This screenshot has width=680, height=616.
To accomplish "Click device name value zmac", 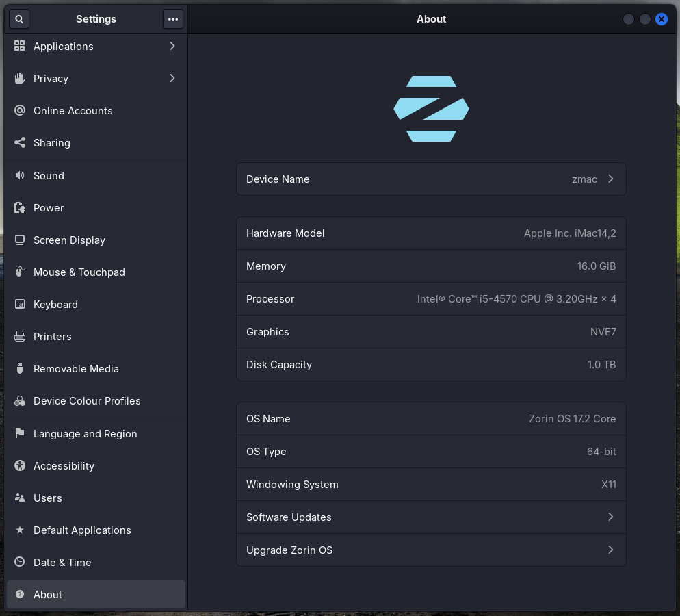I will click(x=584, y=179).
